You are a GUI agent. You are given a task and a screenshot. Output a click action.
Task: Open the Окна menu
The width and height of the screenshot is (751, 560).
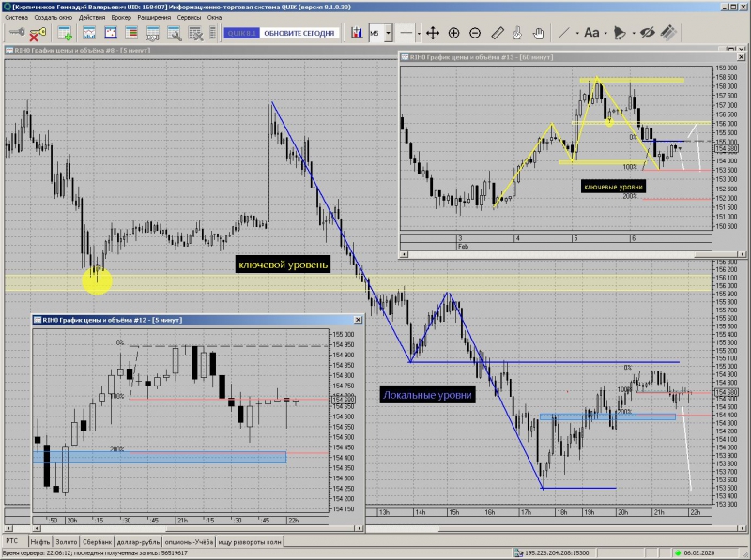pos(214,17)
